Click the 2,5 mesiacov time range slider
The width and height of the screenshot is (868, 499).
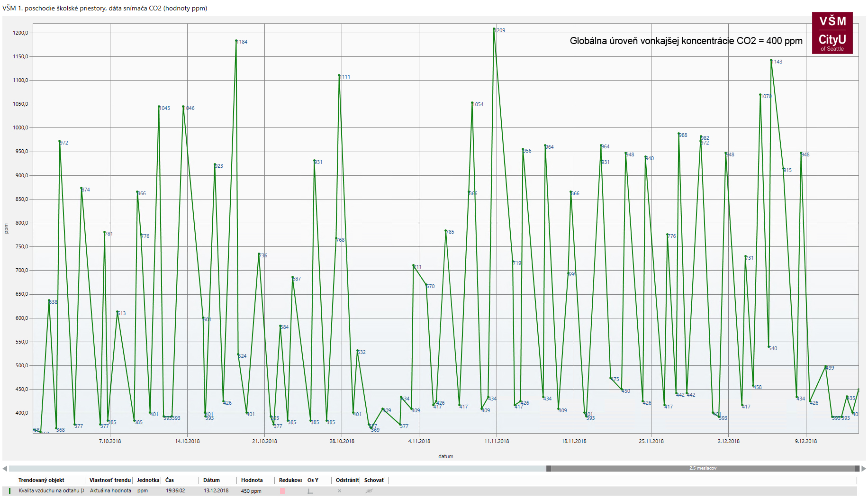click(x=703, y=469)
